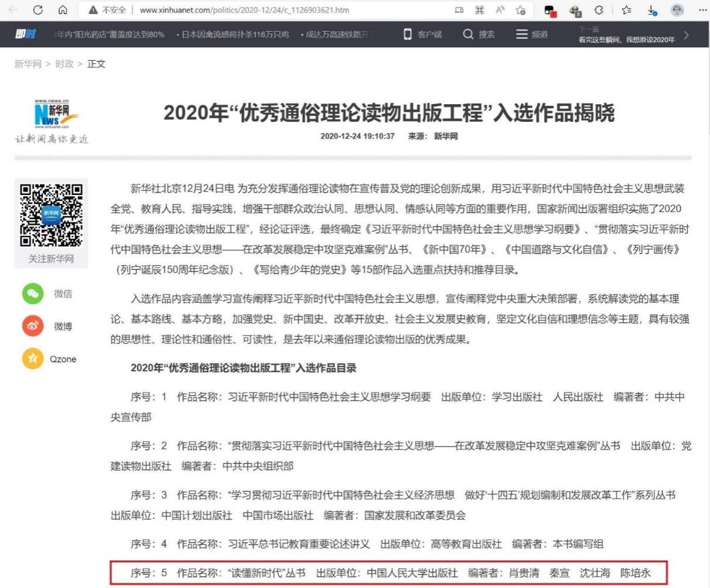This screenshot has width=710, height=588.
Task: Click the article headline 2020年"优秀通俗理论读物出版工程"入选作品揭晓
Action: (x=389, y=112)
